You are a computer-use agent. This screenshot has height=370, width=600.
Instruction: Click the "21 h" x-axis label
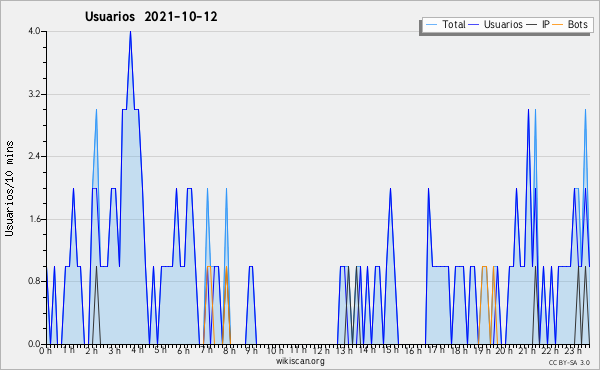click(x=528, y=350)
